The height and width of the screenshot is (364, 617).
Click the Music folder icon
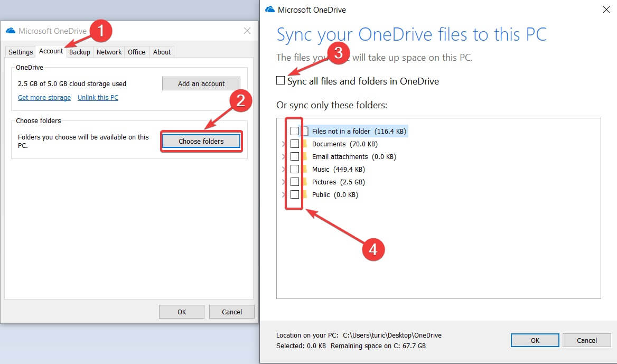click(x=305, y=169)
